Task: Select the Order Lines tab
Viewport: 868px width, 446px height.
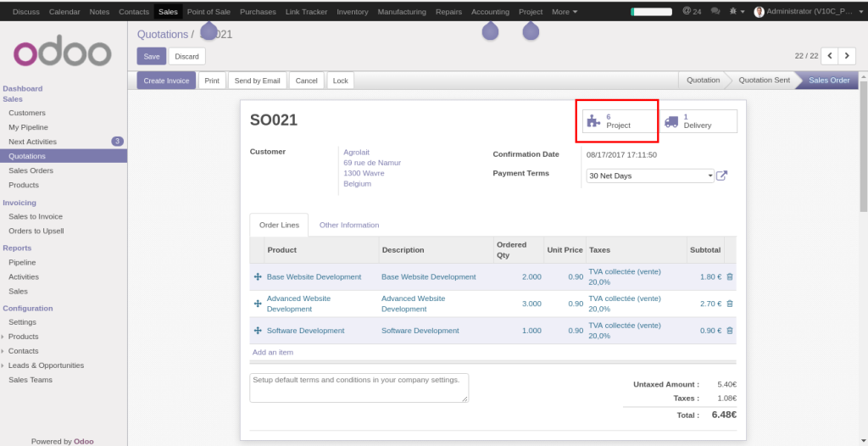Action: [x=279, y=225]
